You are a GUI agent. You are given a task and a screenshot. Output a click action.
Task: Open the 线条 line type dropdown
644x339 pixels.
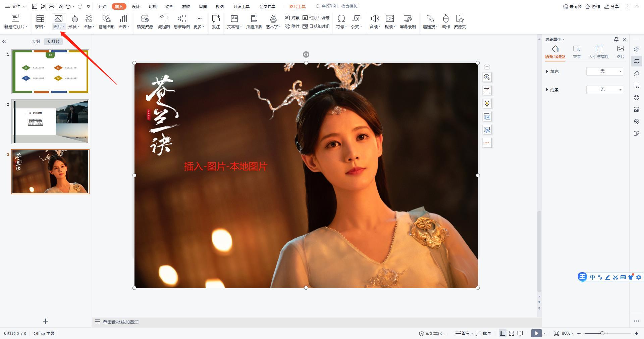pos(604,90)
